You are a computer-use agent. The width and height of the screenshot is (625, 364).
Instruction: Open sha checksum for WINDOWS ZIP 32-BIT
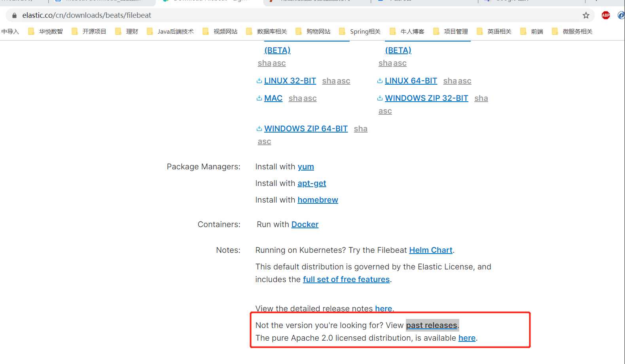pos(481,99)
